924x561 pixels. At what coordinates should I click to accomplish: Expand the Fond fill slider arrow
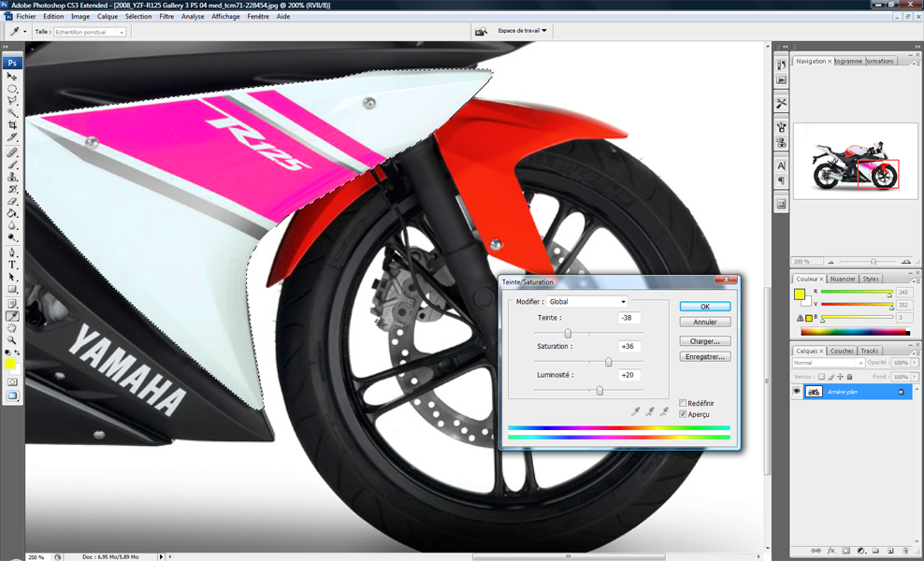(915, 377)
